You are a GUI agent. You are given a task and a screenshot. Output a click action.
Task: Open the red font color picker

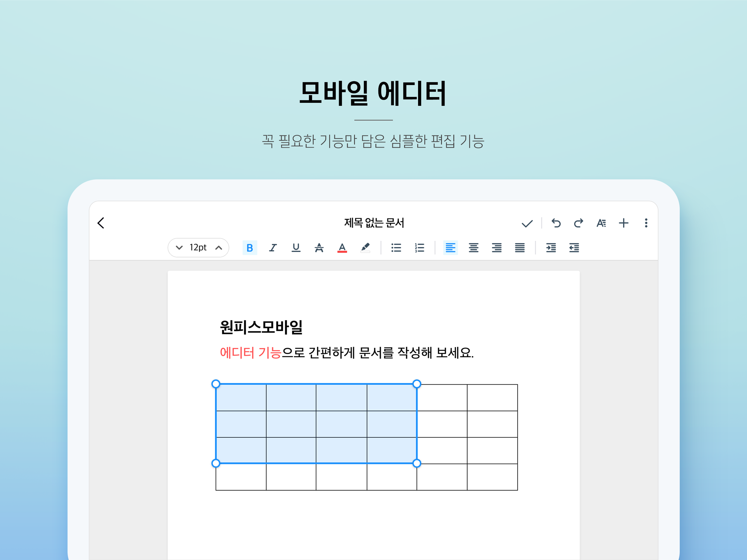(342, 248)
